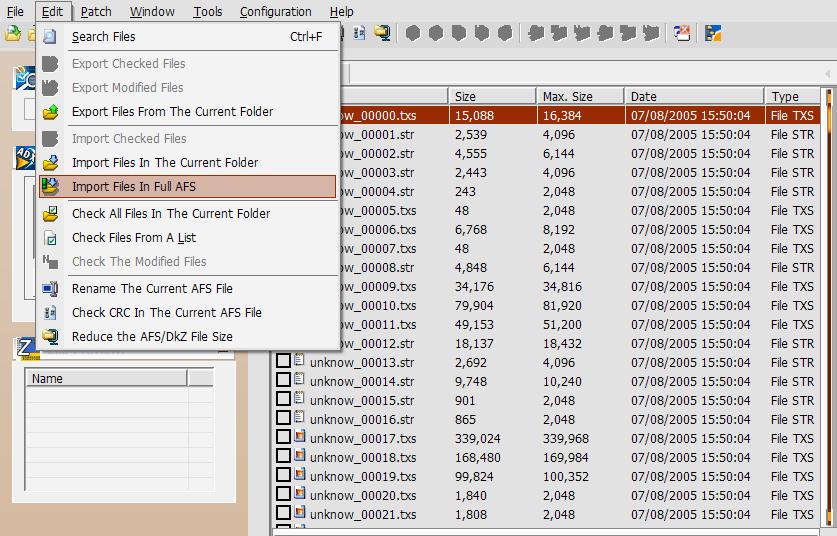837x536 pixels.
Task: Choose Check All Files In The Current Folder
Action: (x=170, y=213)
